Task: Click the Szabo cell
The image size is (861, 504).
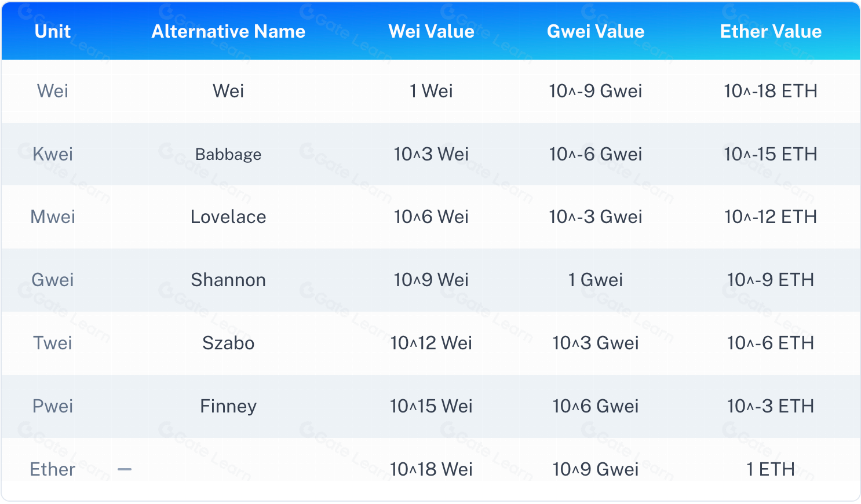Action: pos(228,343)
